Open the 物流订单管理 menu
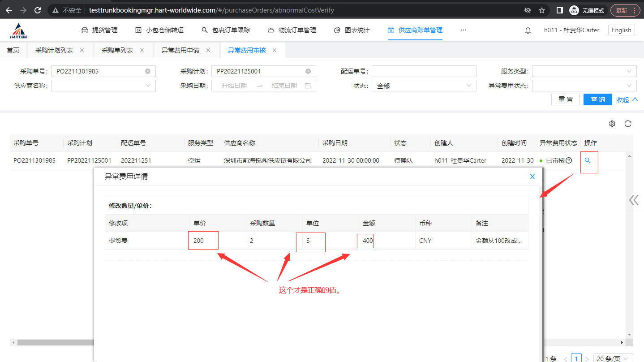This screenshot has width=644, height=362. [292, 30]
